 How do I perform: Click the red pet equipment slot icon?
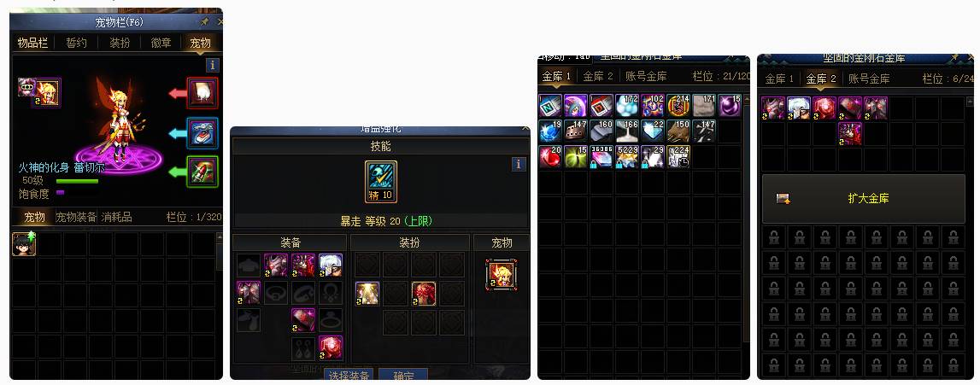point(202,93)
